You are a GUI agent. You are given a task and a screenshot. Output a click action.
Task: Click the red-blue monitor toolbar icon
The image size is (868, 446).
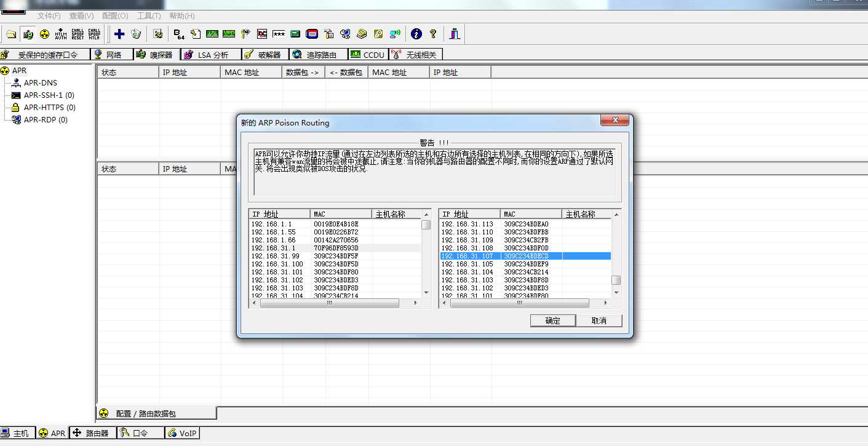tap(312, 34)
